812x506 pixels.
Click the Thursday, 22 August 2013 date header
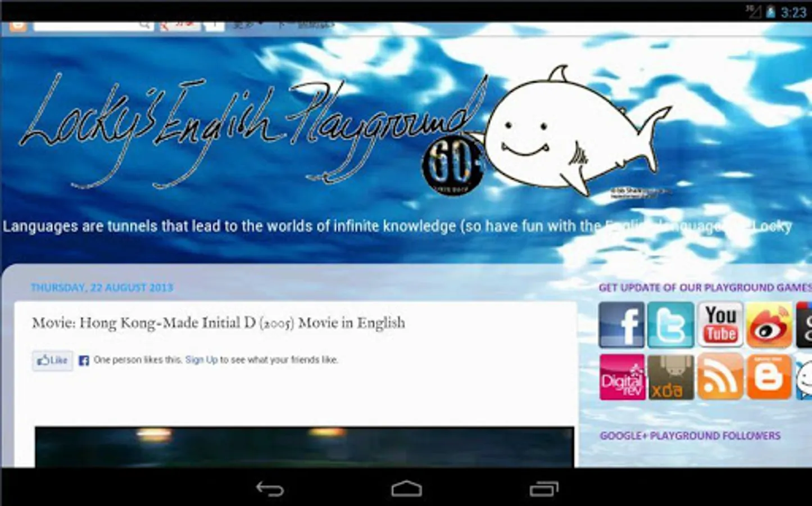click(x=102, y=288)
